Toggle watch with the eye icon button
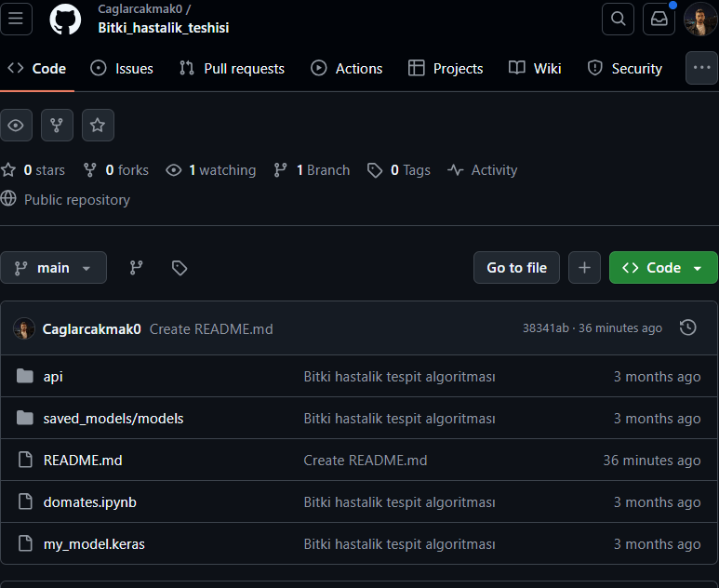Image resolution: width=719 pixels, height=588 pixels. tap(17, 125)
